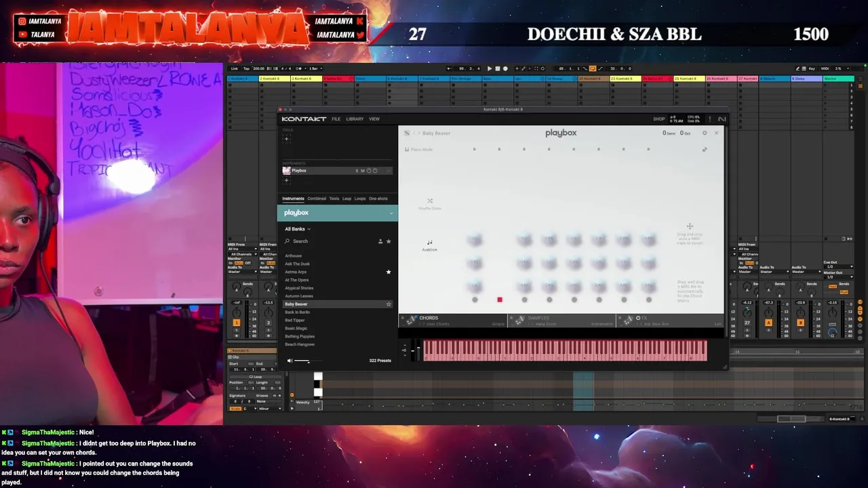Screen dimensions: 868x488
Task: Select the Beach Hangover preset
Action: click(300, 345)
